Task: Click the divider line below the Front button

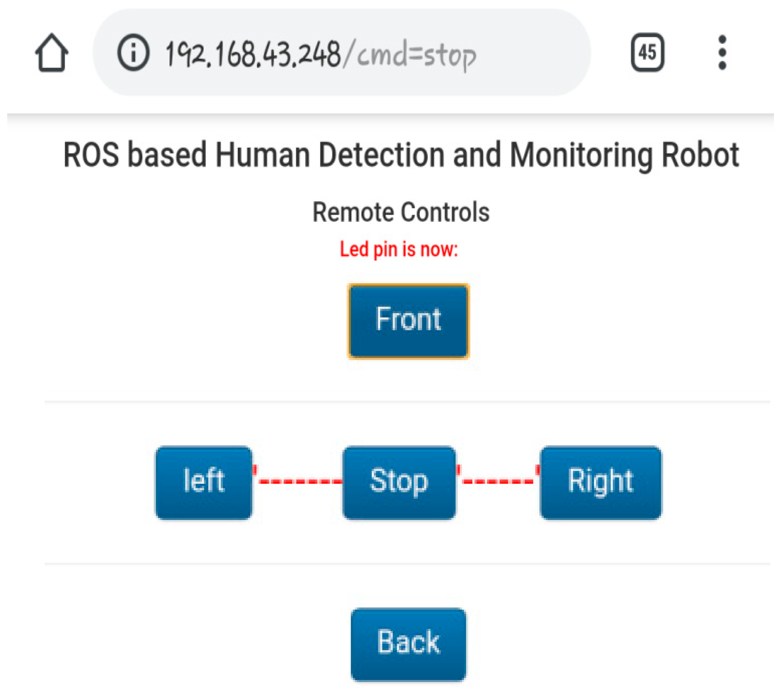Action: tap(406, 401)
